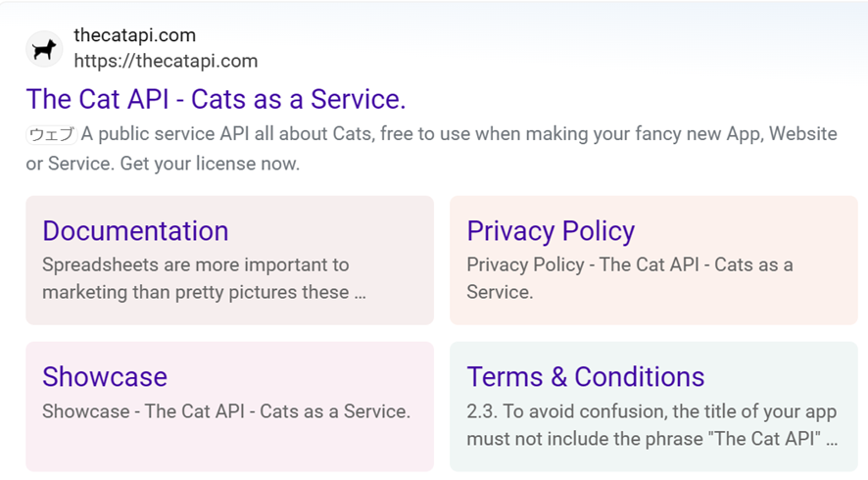This screenshot has height=480, width=868.
Task: Click the Documentation snippet about spreadsheets
Action: (195, 264)
